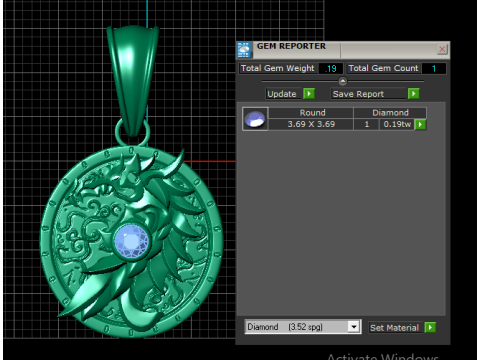This screenshot has height=360, width=480.
Task: Click the dropdown arrow of the material combo box
Action: pos(354,327)
